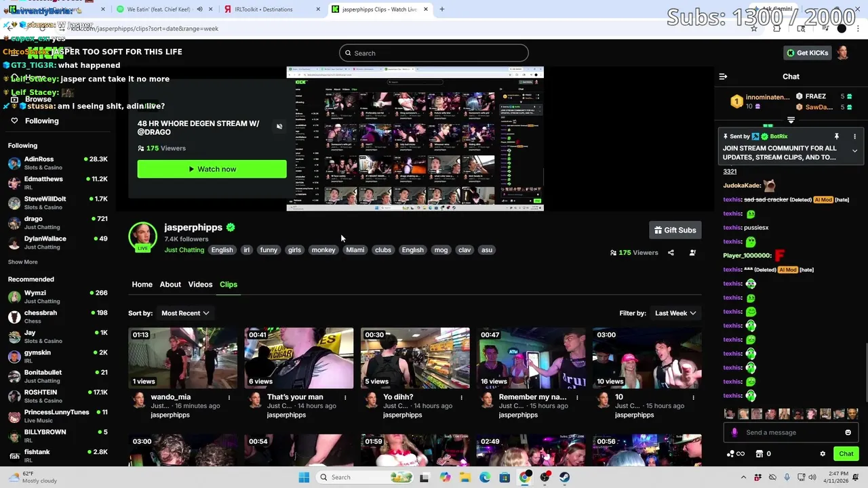Switch to the About channel tab
The width and height of the screenshot is (868, 488).
pos(170,284)
